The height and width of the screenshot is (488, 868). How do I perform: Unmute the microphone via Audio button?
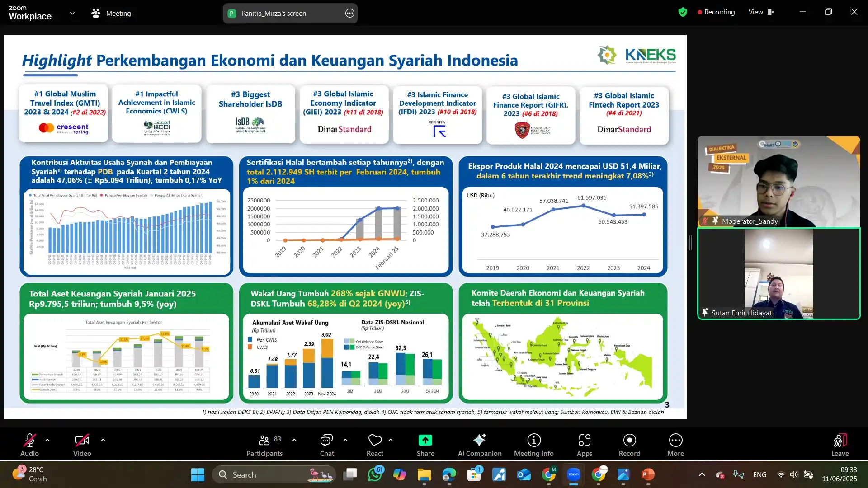coord(29,445)
